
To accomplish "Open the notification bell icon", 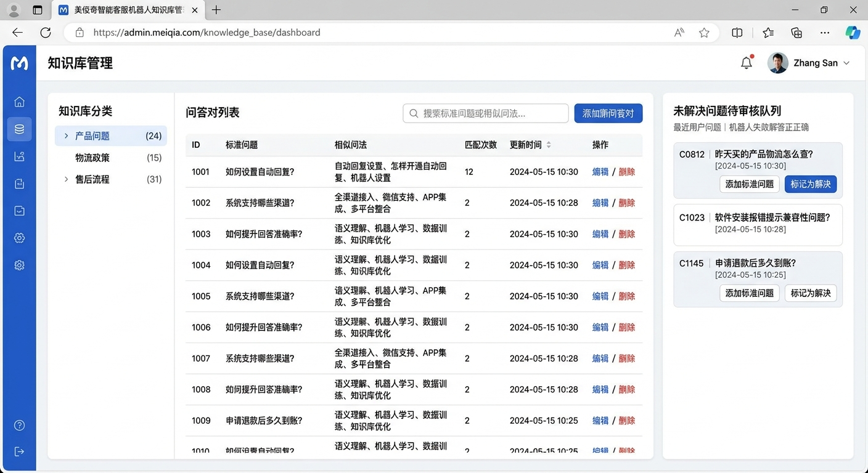I will (x=746, y=62).
